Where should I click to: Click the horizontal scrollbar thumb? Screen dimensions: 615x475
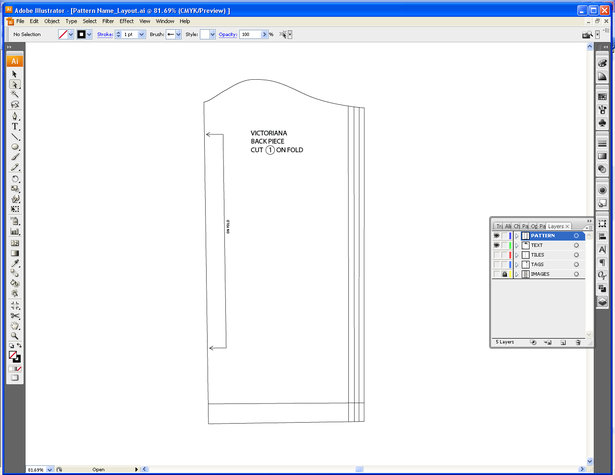click(x=359, y=469)
